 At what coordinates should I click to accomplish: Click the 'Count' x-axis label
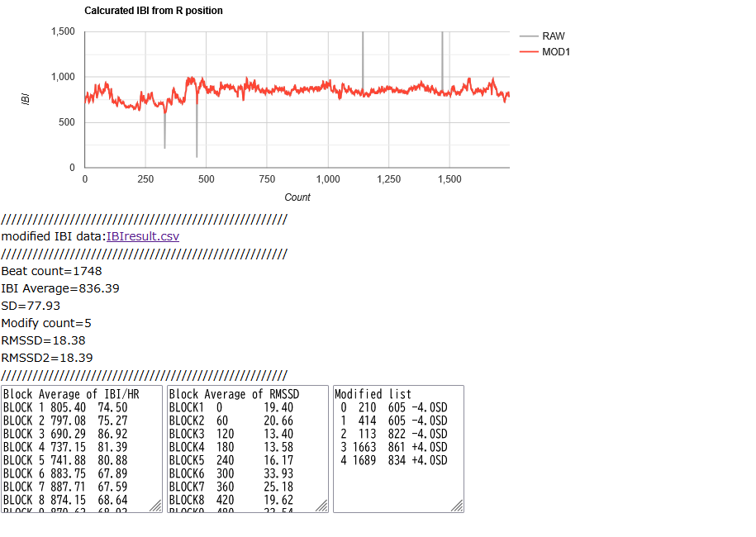297,197
